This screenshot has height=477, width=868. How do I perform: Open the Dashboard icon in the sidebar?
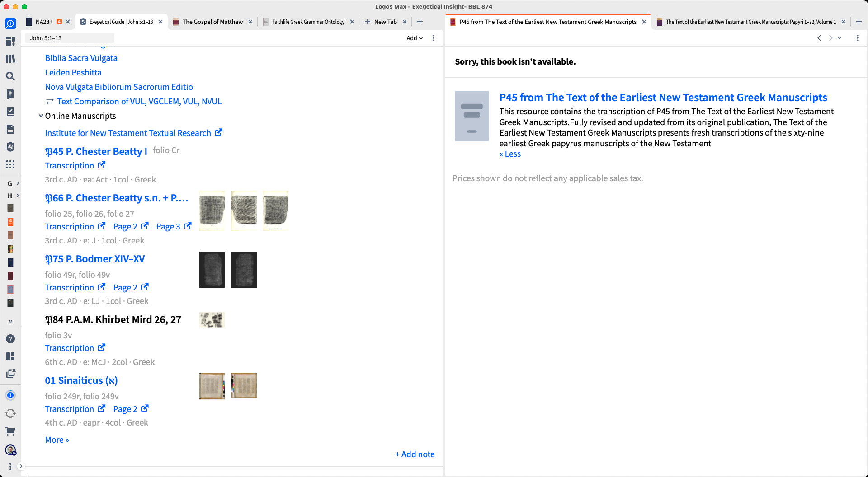click(x=10, y=41)
